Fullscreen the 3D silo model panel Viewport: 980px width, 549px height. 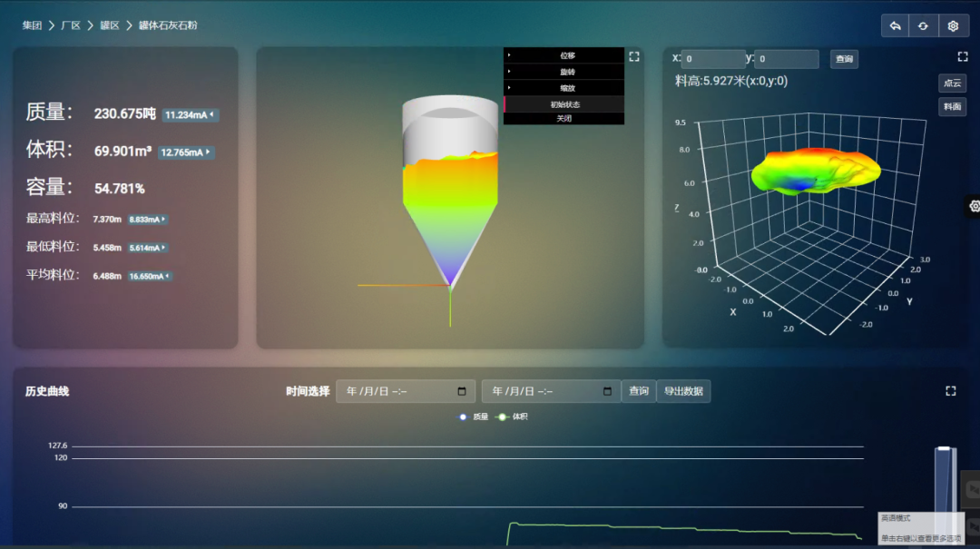[x=634, y=56]
